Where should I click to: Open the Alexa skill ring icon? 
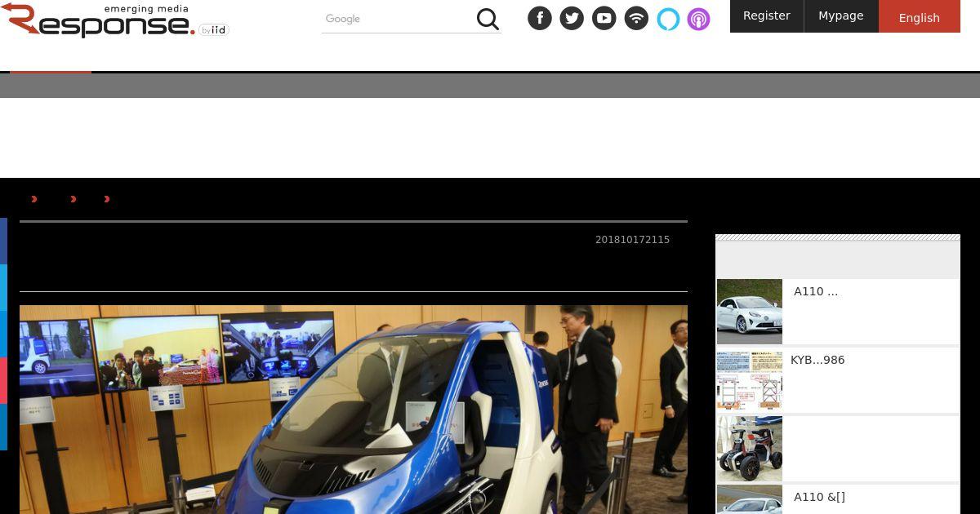[x=668, y=18]
